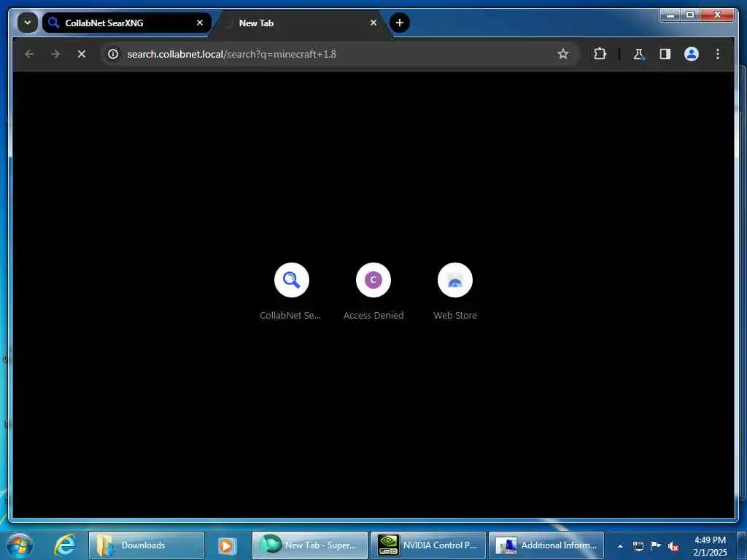Open the Chrome Labs flask icon
This screenshot has height=560, width=747.
[638, 54]
